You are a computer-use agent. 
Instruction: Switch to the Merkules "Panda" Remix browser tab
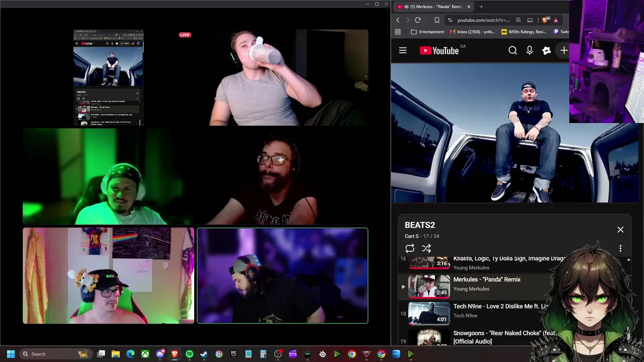tap(433, 7)
